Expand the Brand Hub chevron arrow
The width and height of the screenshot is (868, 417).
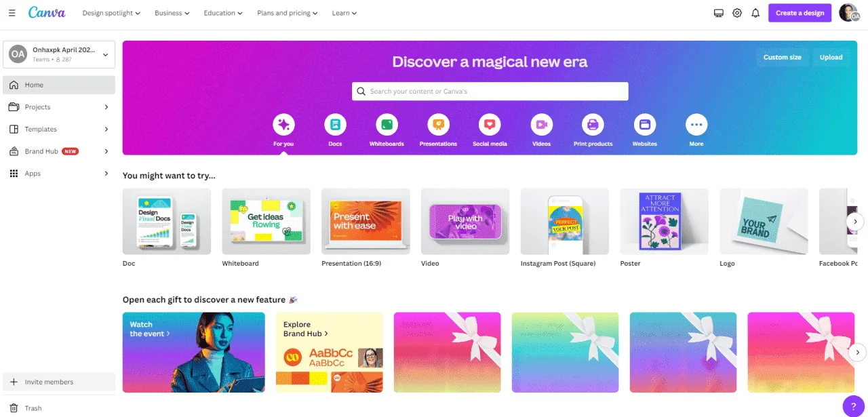(x=106, y=151)
